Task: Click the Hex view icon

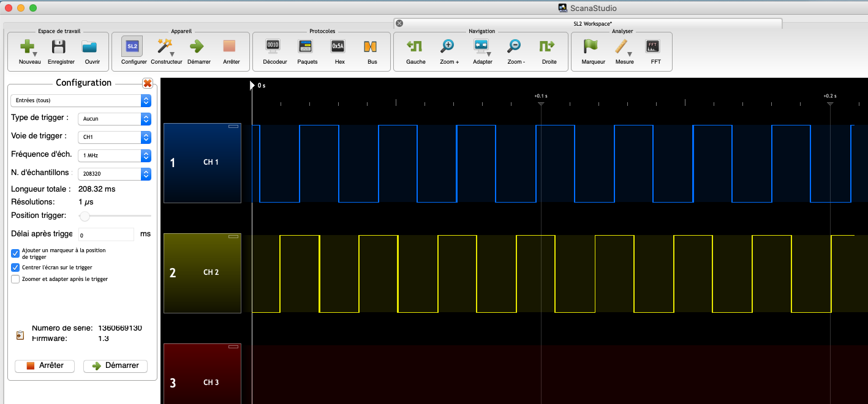Action: [x=339, y=47]
